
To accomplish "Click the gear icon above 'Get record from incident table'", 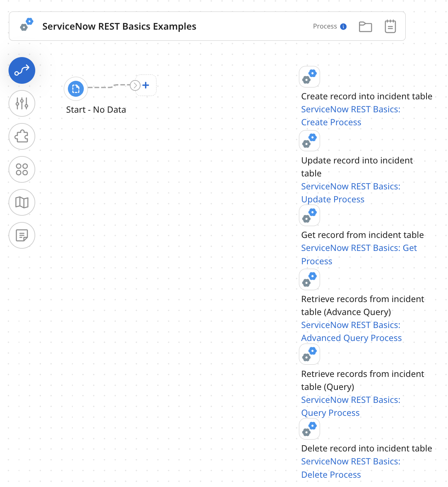I will click(x=309, y=215).
